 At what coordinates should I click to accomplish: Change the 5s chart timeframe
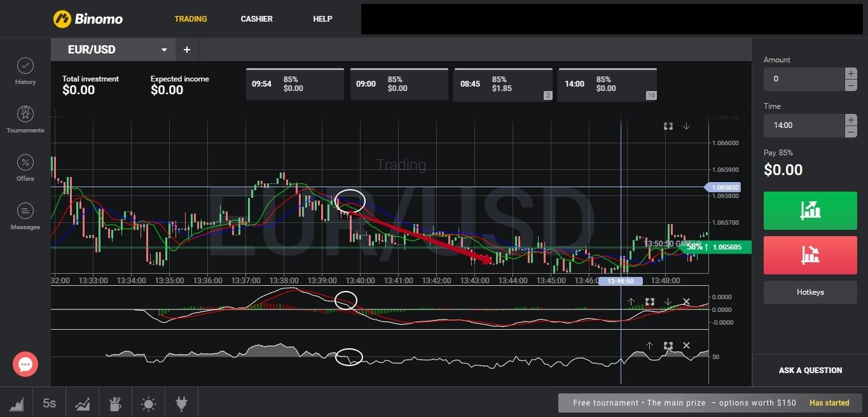(50, 403)
